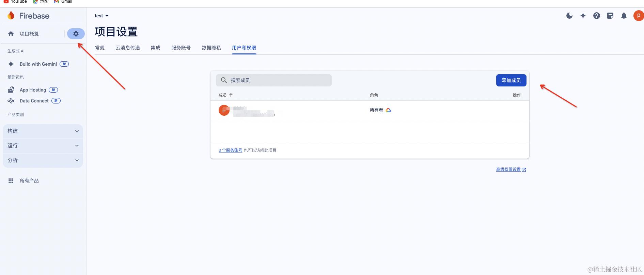This screenshot has width=644, height=275.
Task: Switch to the 云消息传递 tab
Action: click(128, 48)
